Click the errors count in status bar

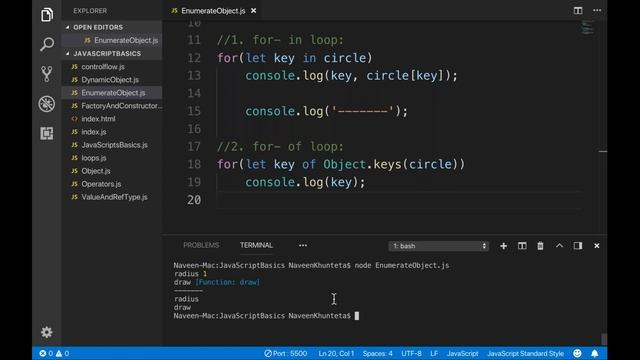(x=46, y=353)
